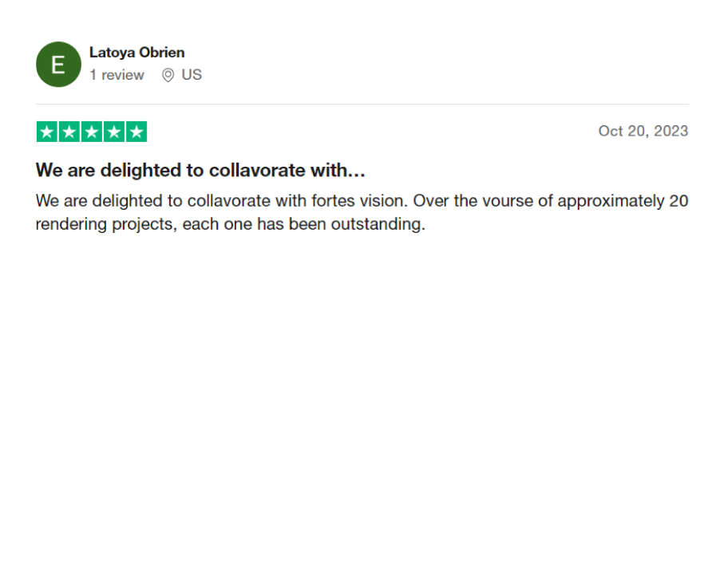Click the word "outstanding" ending the review
This screenshot has height=568, width=728.
[383, 224]
